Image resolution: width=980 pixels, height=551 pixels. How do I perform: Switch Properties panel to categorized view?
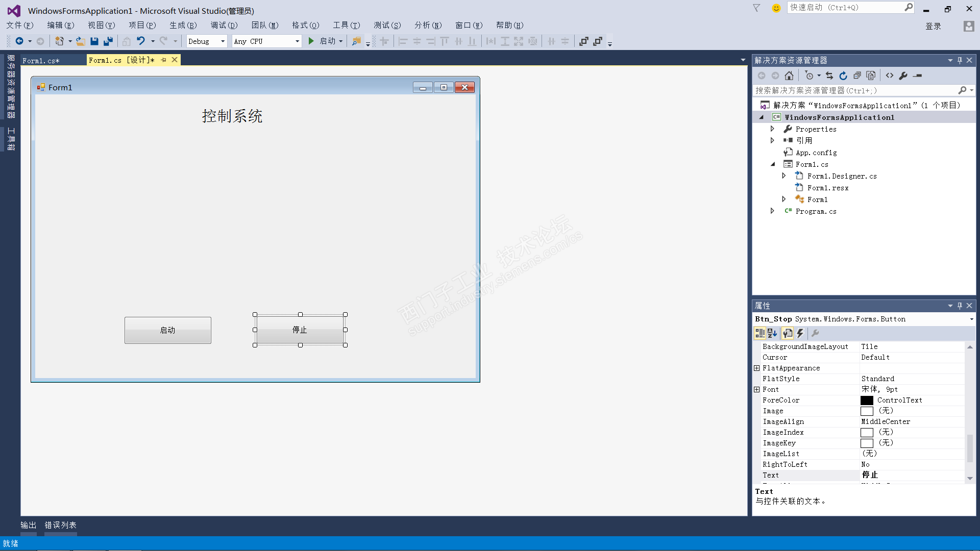click(760, 333)
